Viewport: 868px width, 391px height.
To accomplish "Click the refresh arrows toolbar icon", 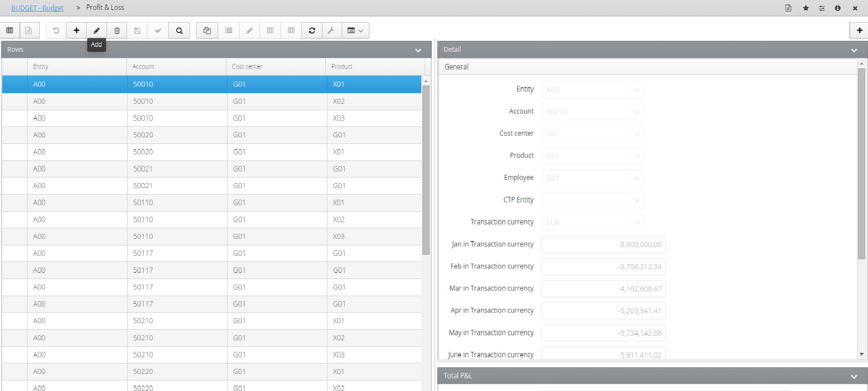I will point(312,30).
